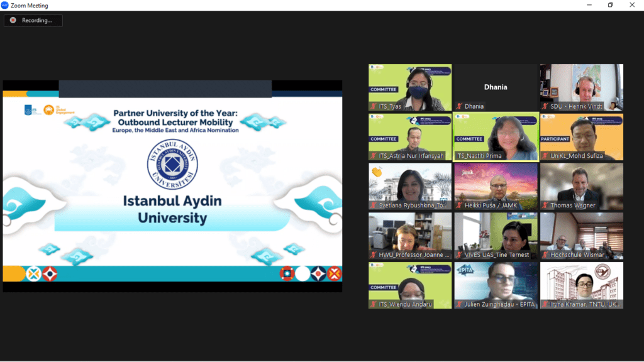644x362 pixels.
Task: Click muted mic icon beside Thomas Wagner
Action: click(545, 206)
